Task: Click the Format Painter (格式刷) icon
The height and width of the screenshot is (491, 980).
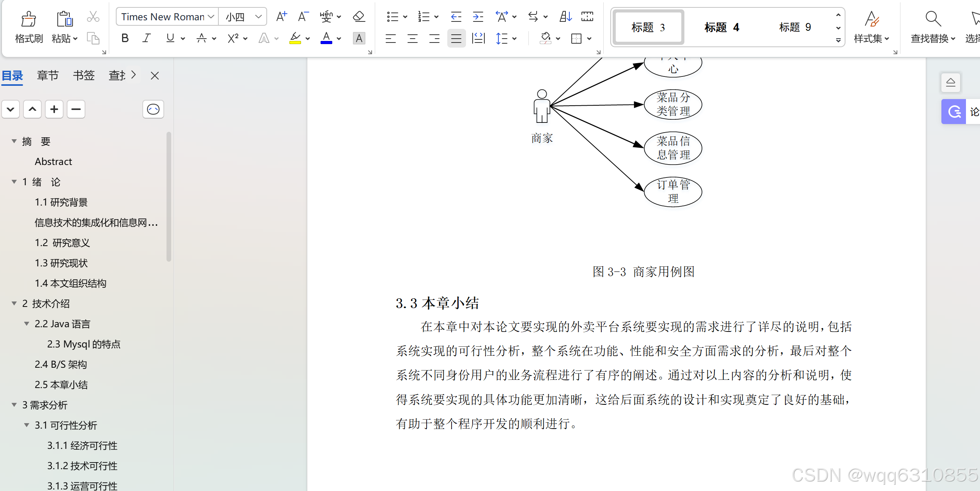Action: point(28,19)
